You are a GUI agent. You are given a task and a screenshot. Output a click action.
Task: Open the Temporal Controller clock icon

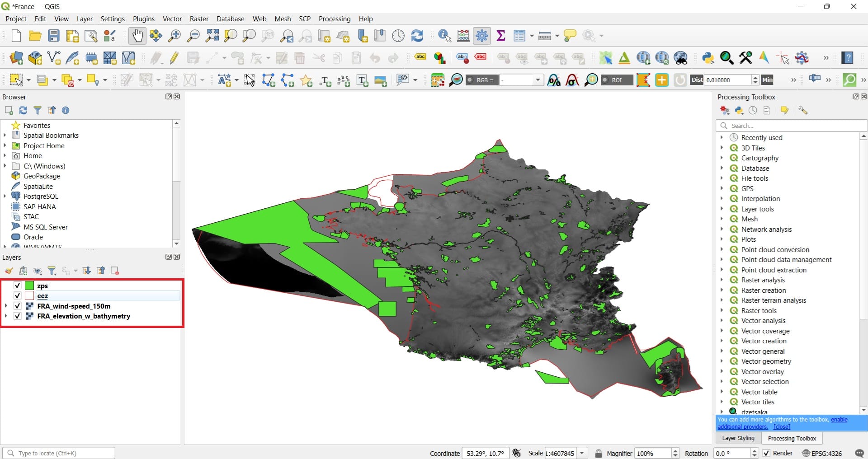click(398, 36)
